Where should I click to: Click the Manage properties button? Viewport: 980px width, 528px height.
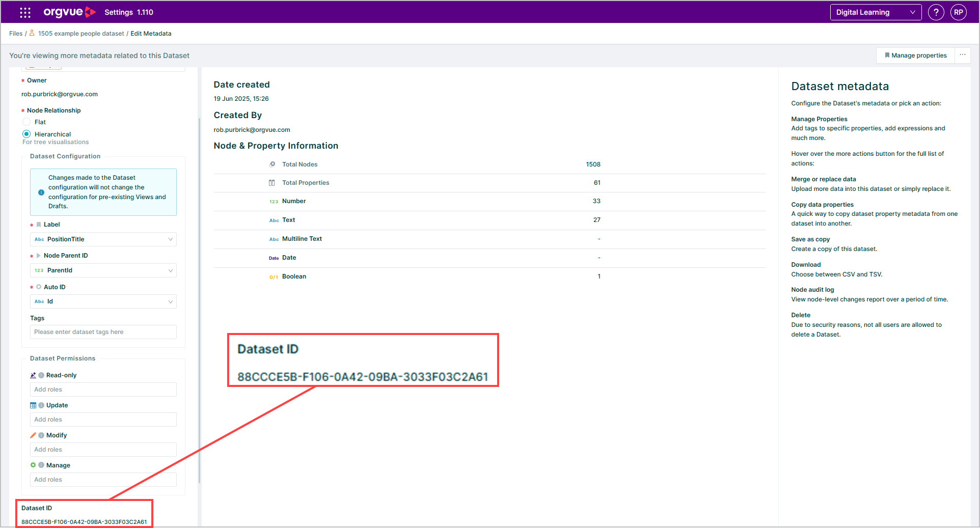[915, 55]
